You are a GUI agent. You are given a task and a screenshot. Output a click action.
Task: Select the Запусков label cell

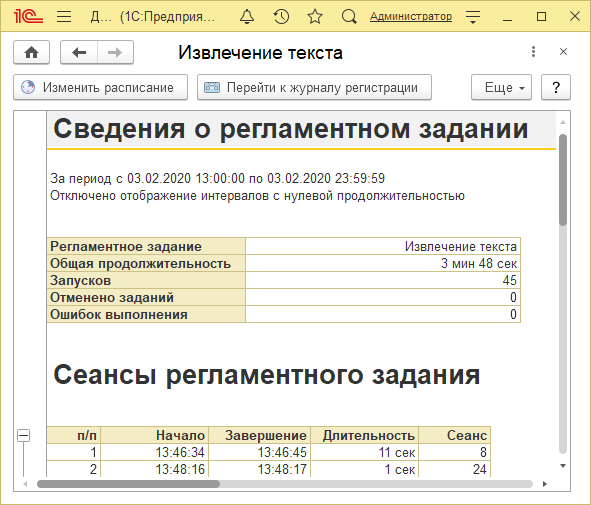point(146,280)
